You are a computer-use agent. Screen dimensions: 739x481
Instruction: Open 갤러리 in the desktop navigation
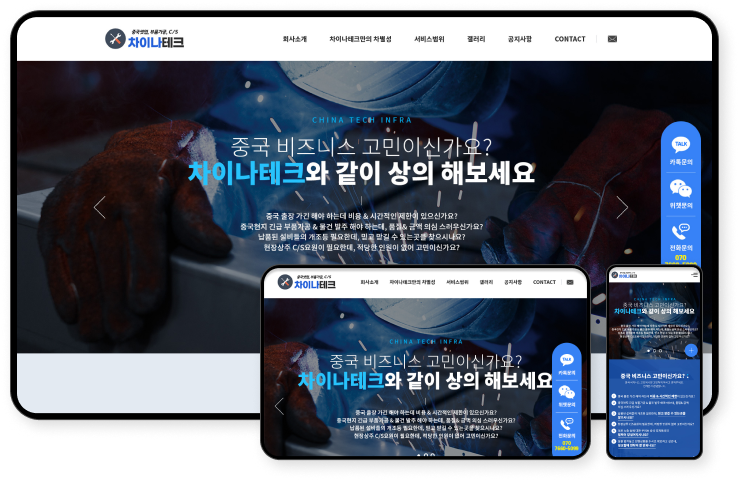tap(476, 39)
